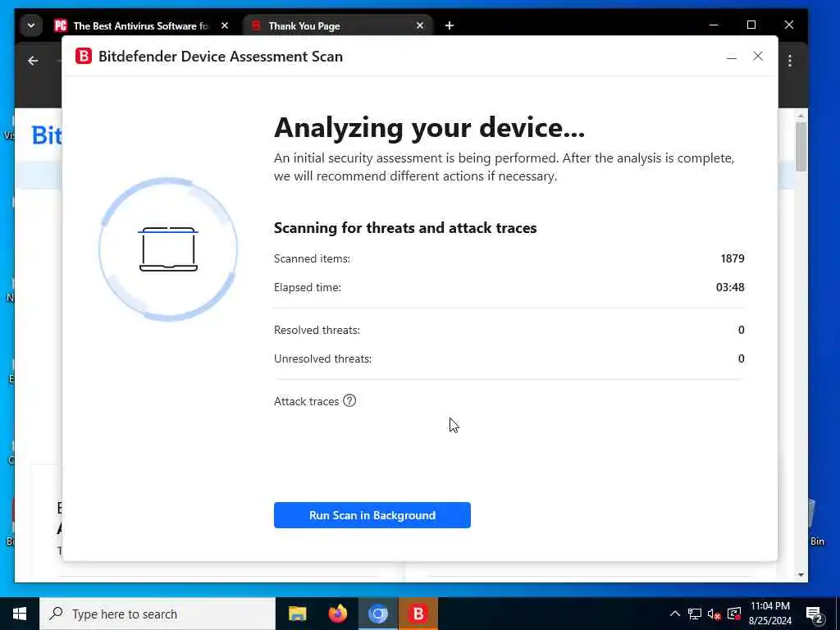Click the scrollbar down arrow in browser
Viewport: 840px width, 630px height.
[801, 575]
